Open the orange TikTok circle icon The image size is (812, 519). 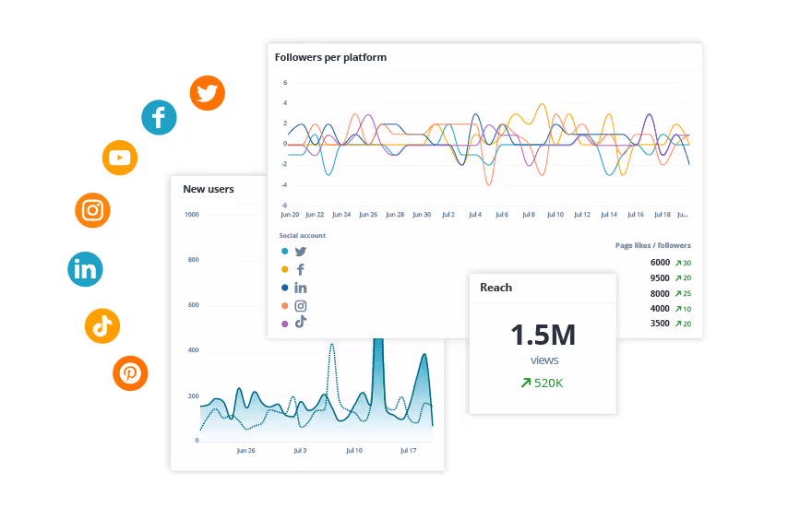pyautogui.click(x=102, y=326)
